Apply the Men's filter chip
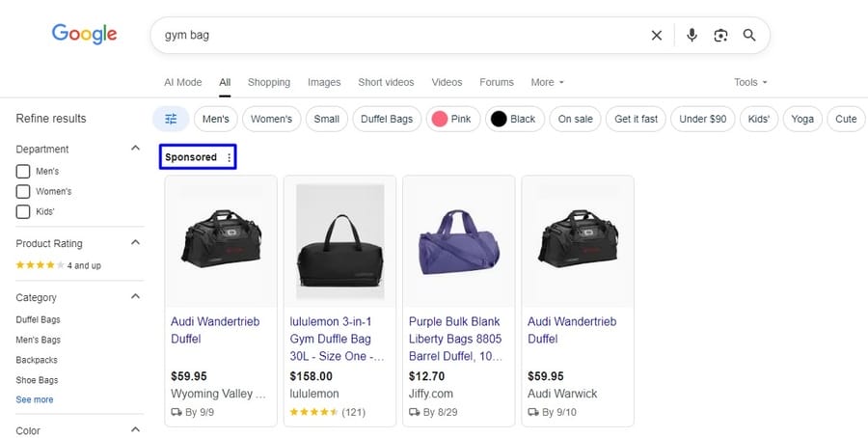This screenshot has width=868, height=438. (x=216, y=119)
